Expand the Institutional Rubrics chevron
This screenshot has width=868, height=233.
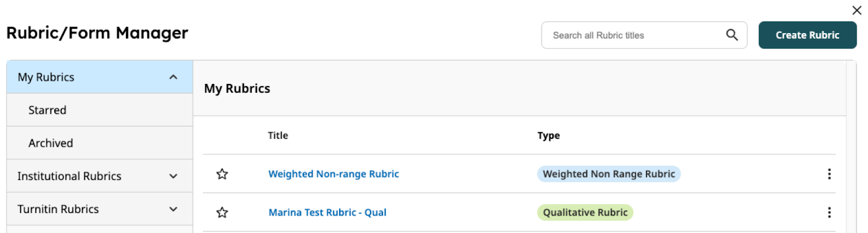coord(173,176)
